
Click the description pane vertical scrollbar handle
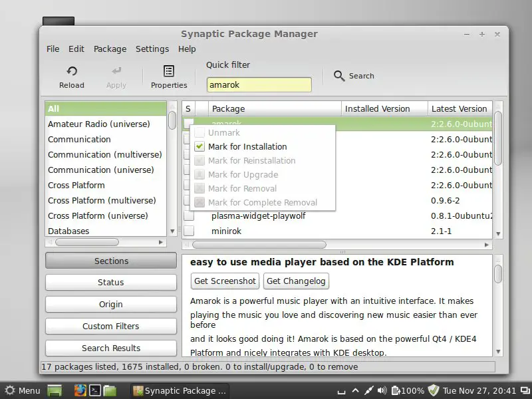498,274
